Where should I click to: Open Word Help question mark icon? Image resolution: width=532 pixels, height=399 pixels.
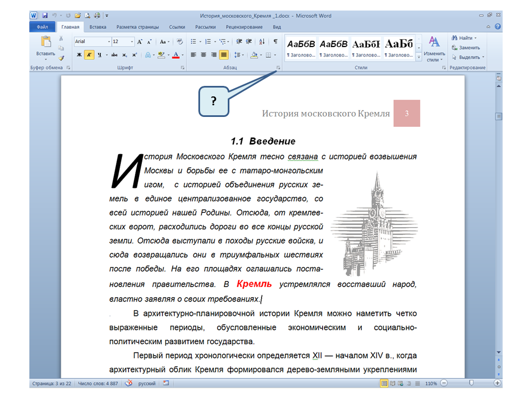point(498,27)
